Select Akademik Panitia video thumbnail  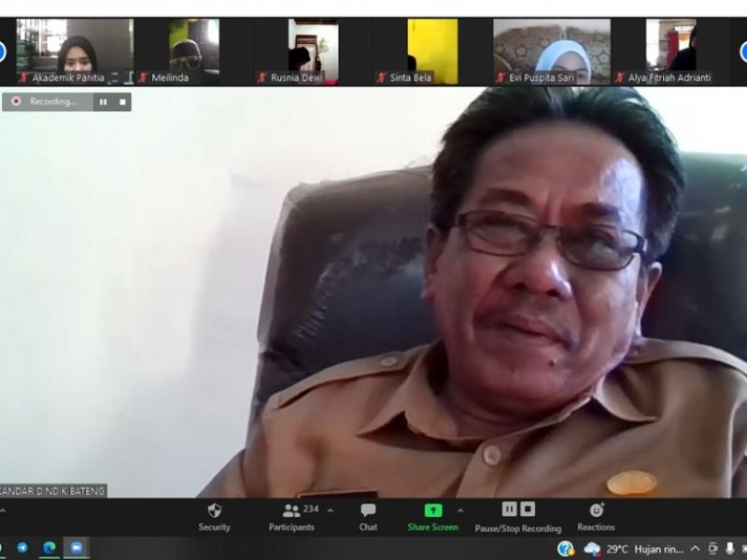click(75, 51)
